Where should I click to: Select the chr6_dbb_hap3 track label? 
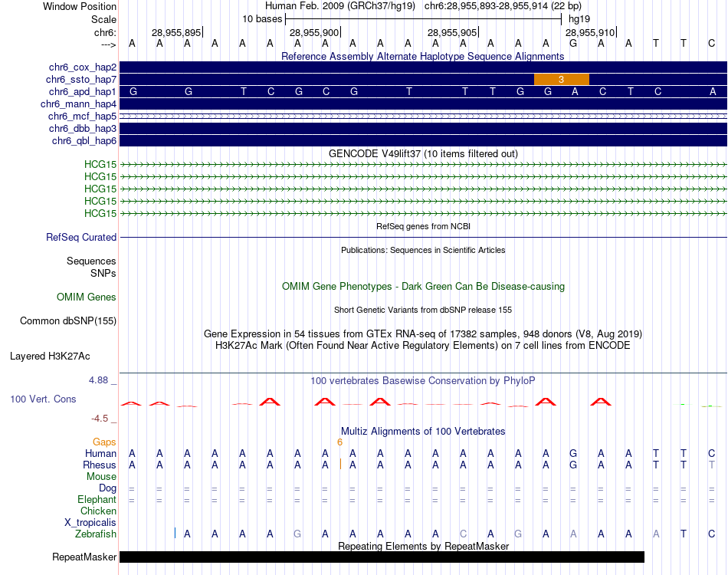(x=83, y=128)
